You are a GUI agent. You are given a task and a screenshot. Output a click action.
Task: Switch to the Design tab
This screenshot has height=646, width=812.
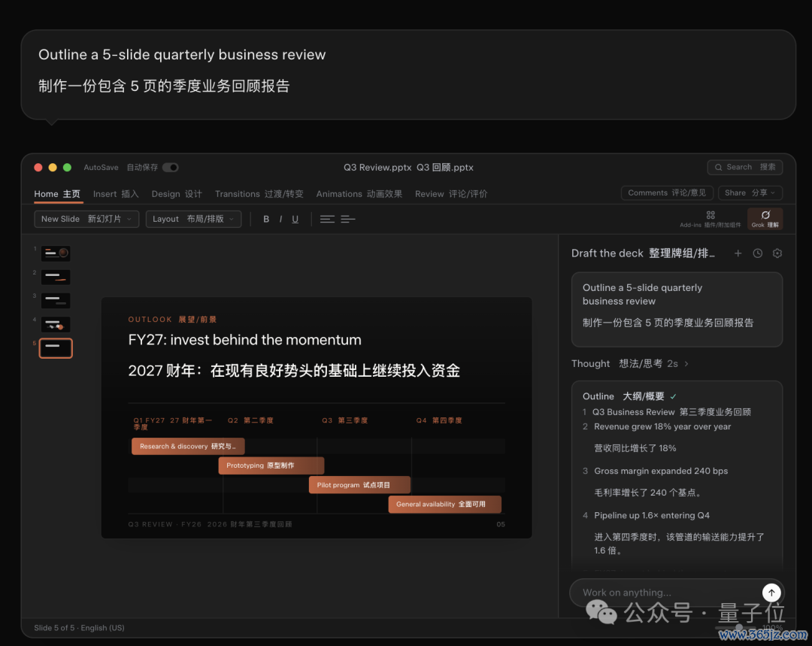click(177, 194)
